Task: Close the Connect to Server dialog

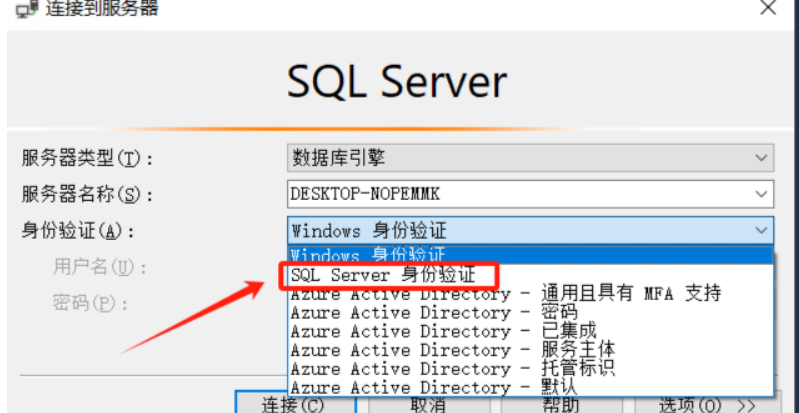Action: tap(768, 7)
